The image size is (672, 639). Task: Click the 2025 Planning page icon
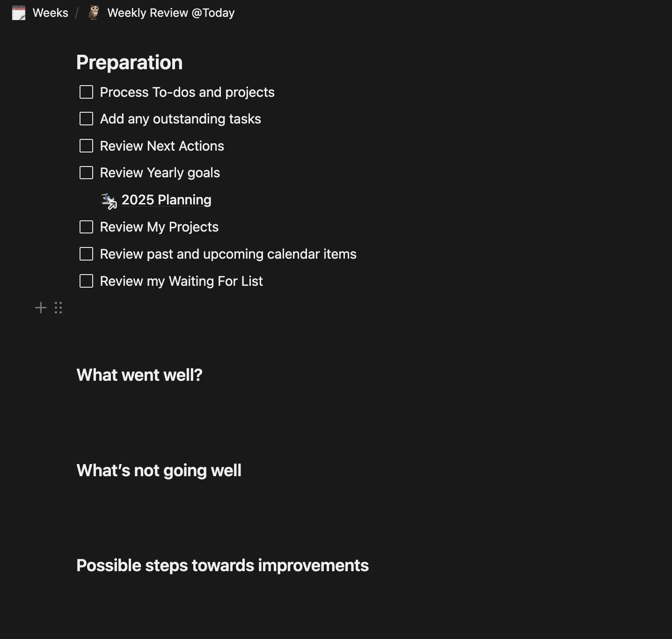tap(109, 201)
